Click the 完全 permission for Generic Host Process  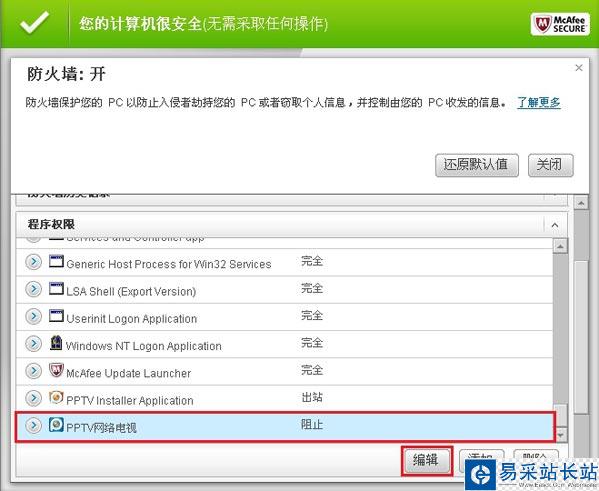[312, 261]
